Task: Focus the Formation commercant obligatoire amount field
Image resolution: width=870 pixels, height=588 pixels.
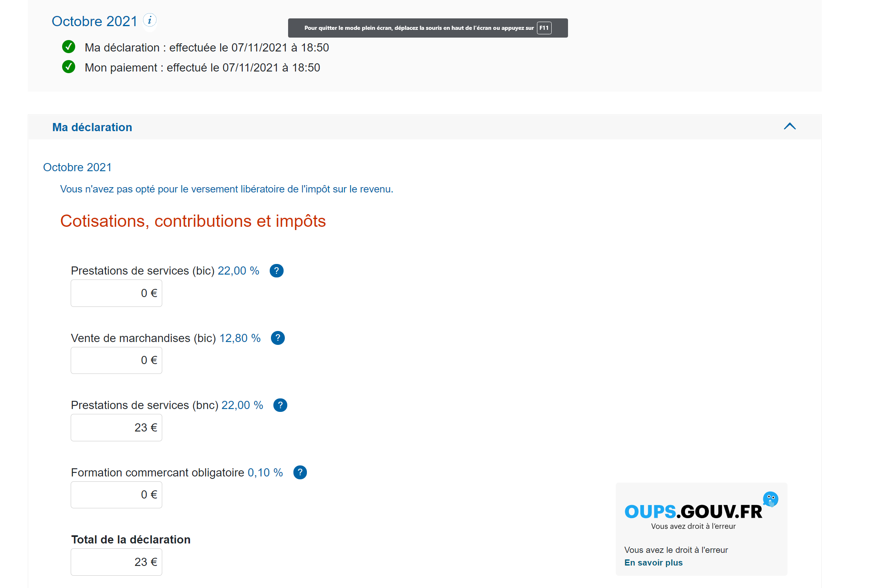Action: (116, 495)
